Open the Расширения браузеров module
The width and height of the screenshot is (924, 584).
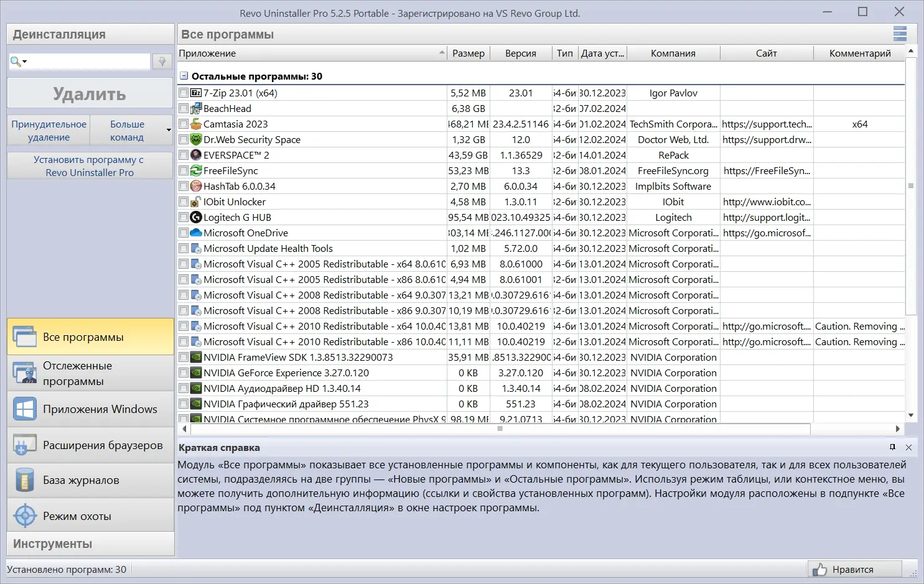(x=90, y=445)
